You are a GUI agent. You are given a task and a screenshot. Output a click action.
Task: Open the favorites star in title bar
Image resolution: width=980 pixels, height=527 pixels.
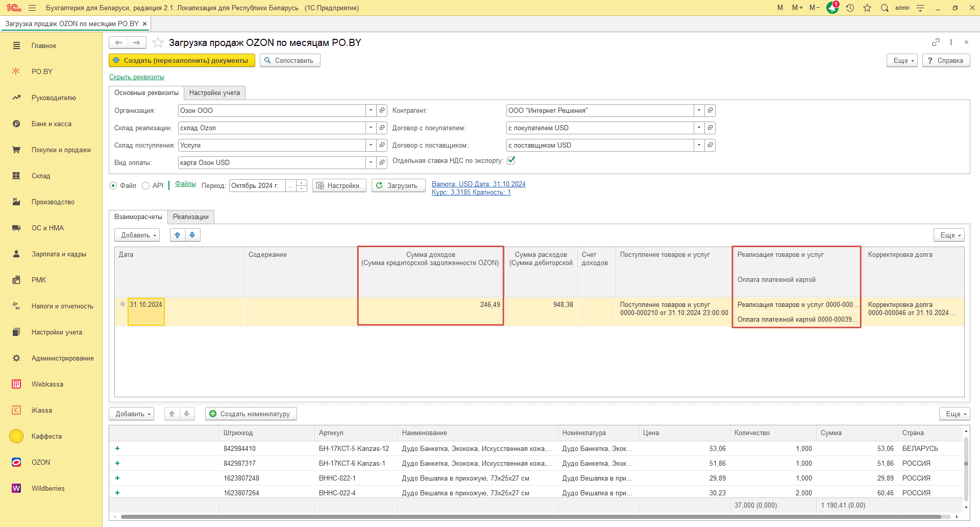pos(867,8)
